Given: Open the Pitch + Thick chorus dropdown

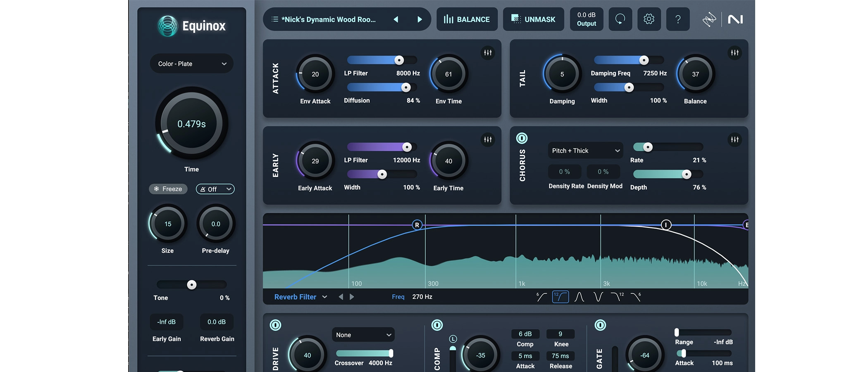Looking at the screenshot, I should point(585,150).
